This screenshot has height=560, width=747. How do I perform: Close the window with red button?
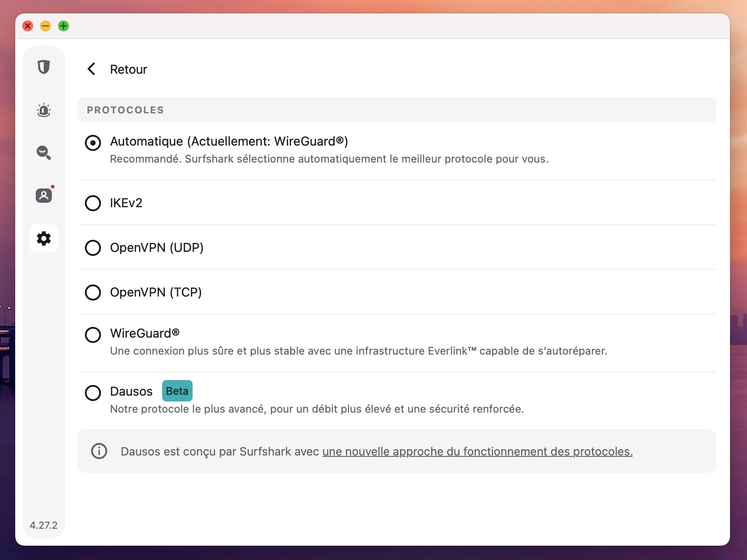[x=28, y=26]
